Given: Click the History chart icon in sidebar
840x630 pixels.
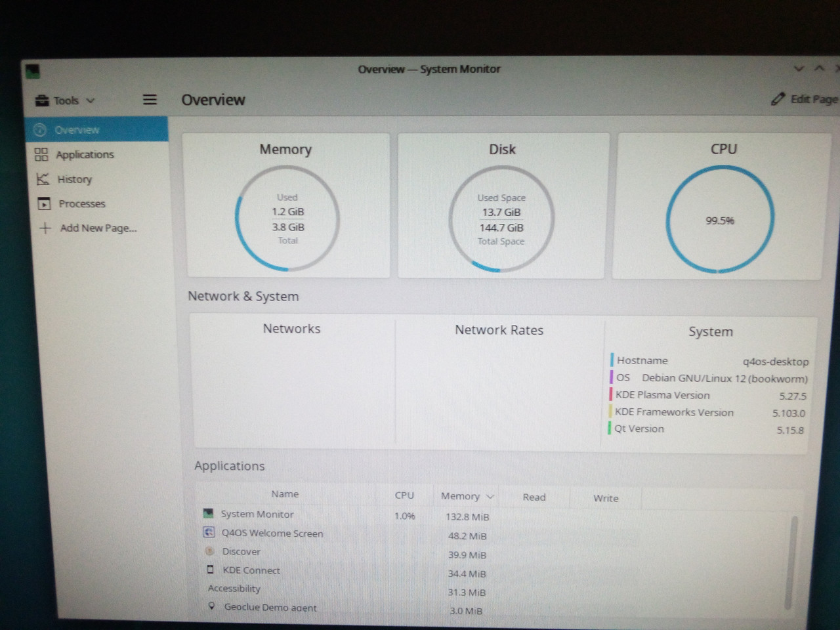Looking at the screenshot, I should [43, 178].
